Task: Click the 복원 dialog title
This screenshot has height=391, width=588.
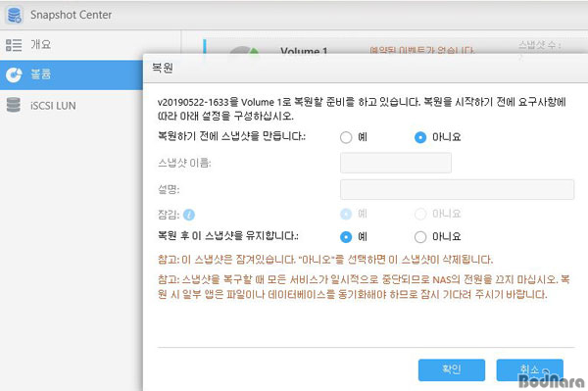Action: coord(163,68)
